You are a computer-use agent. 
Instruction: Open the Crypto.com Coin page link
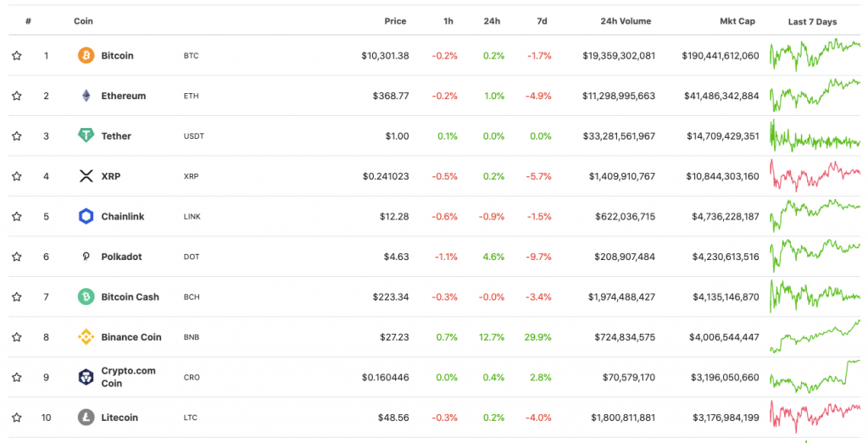(x=129, y=377)
